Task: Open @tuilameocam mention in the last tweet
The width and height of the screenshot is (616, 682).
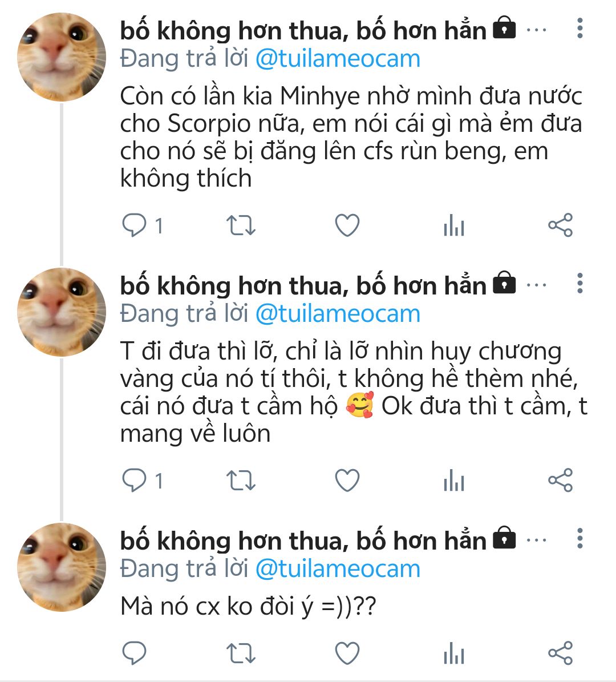Action: [338, 569]
